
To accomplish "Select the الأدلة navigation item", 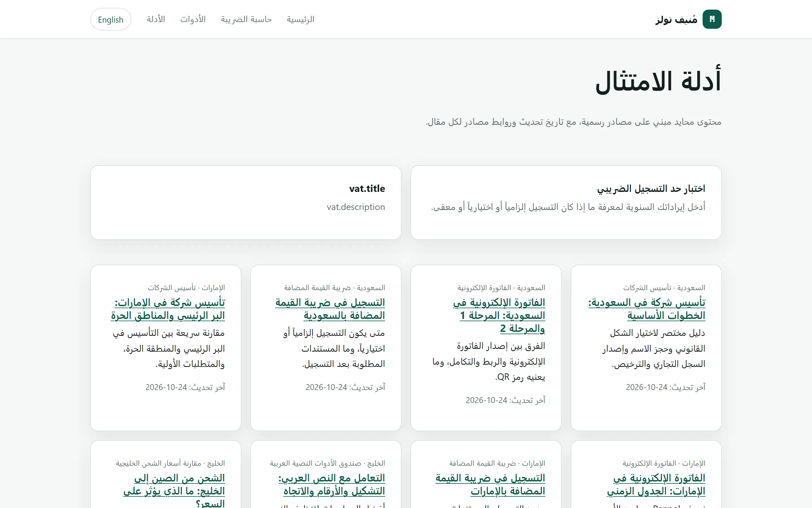I will point(156,19).
